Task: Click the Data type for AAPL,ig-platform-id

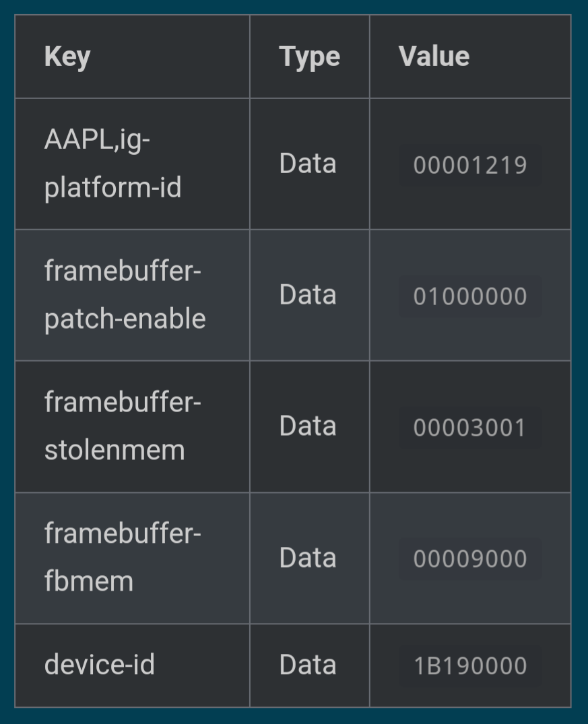Action: (x=308, y=164)
